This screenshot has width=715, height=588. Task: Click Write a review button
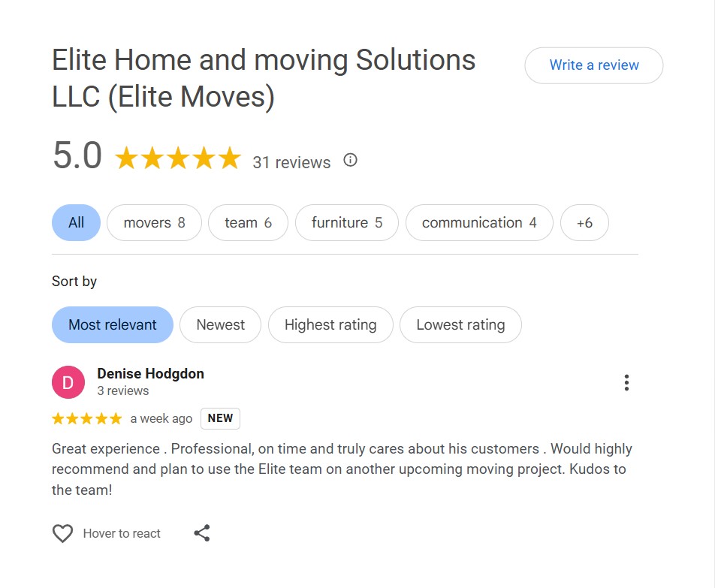click(x=593, y=65)
